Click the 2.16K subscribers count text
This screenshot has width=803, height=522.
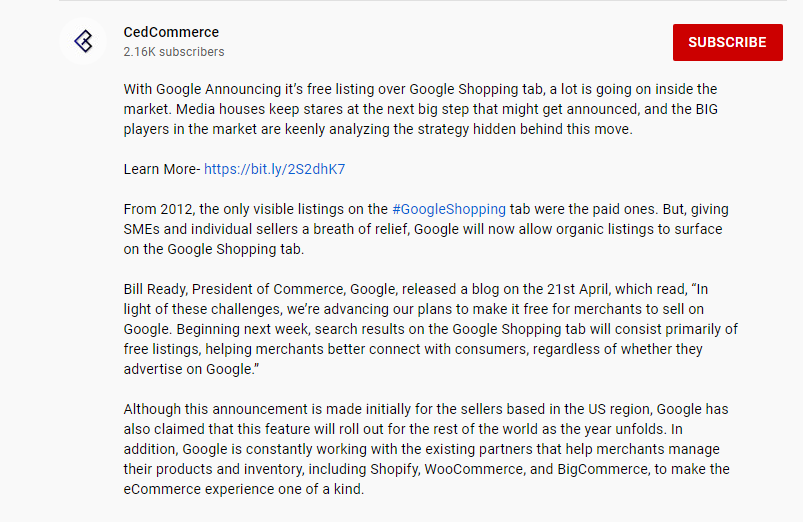[174, 52]
